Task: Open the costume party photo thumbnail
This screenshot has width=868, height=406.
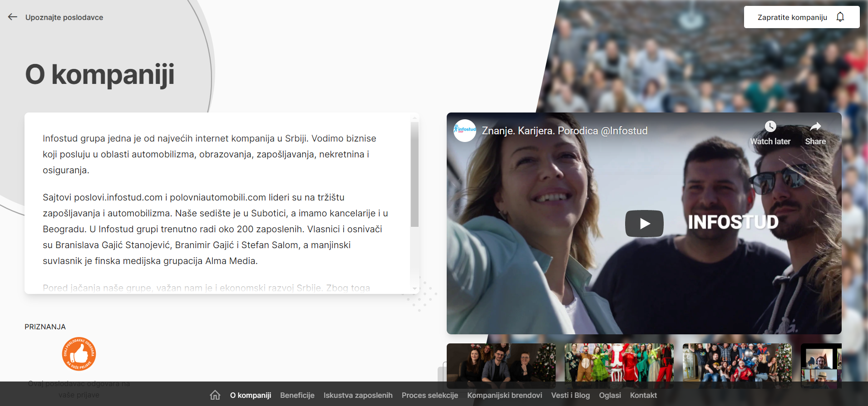Action: point(619,366)
